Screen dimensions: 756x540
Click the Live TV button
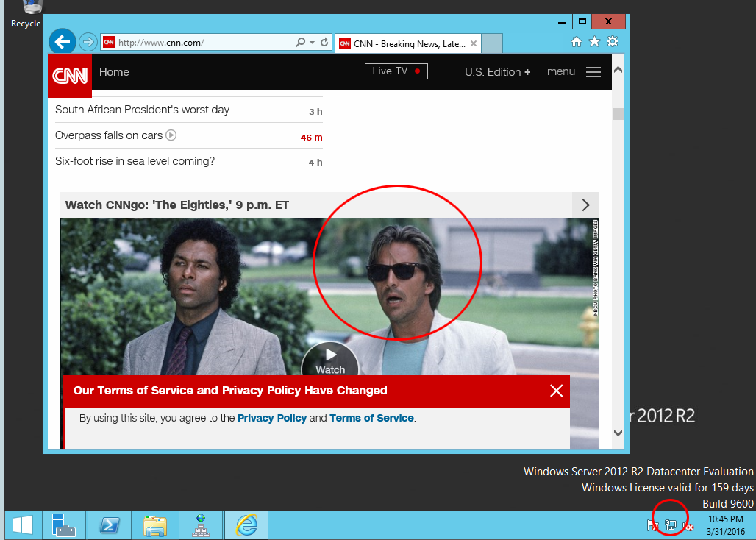396,71
